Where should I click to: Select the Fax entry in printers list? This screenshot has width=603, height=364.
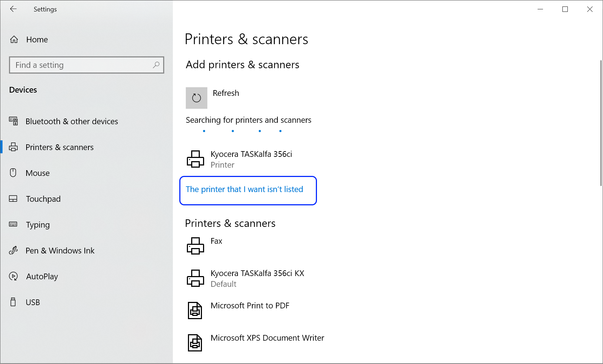pos(216,241)
